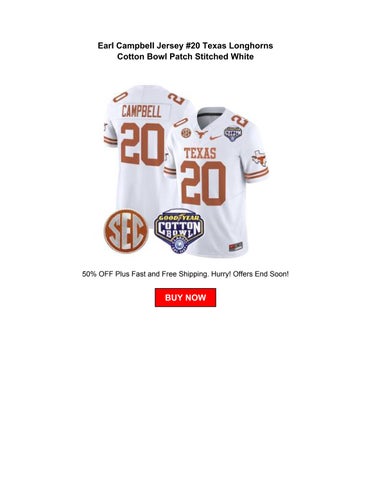Image resolution: width=371 pixels, height=480 pixels.
Task: Click the shoulder numeral 0 on back jersey
Action: pos(120,96)
